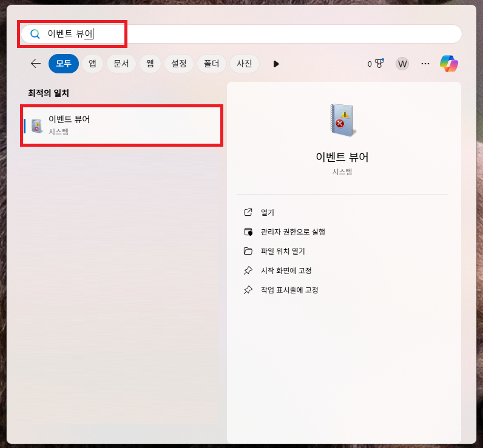Go back with the left arrow

[36, 64]
